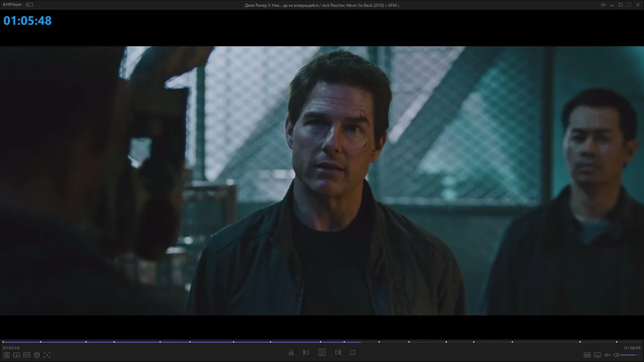The image size is (644, 362).
Task: Open the playlist panel icon
Action: pyautogui.click(x=7, y=355)
